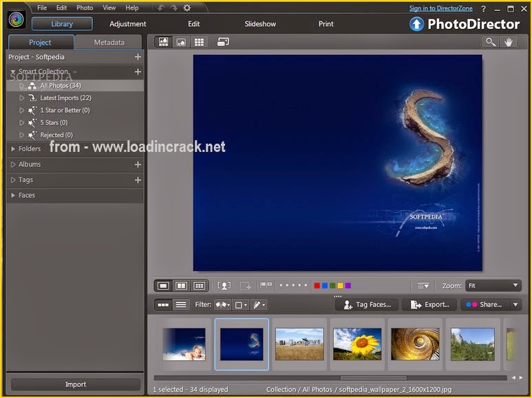Click the Share button
The width and height of the screenshot is (532, 398).
click(x=485, y=305)
